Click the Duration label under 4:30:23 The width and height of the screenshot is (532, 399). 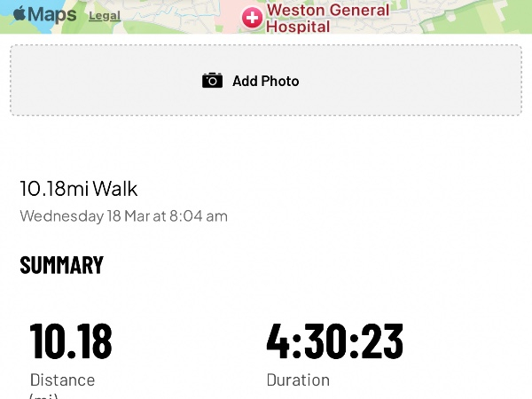click(x=298, y=379)
